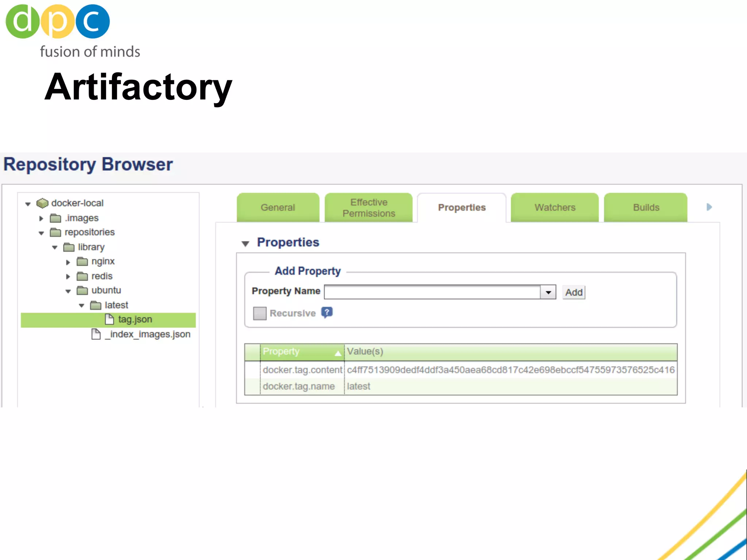
Task: Click the _index_images.json file icon
Action: 96,334
